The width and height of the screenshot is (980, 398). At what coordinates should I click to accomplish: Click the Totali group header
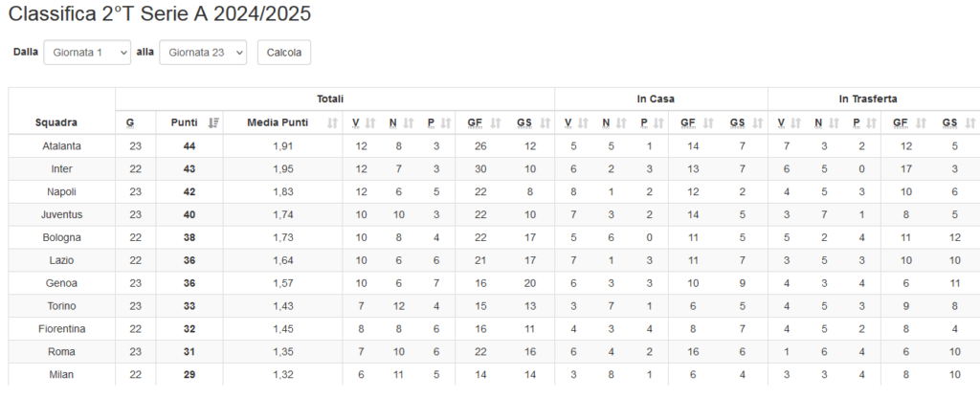[x=330, y=99]
